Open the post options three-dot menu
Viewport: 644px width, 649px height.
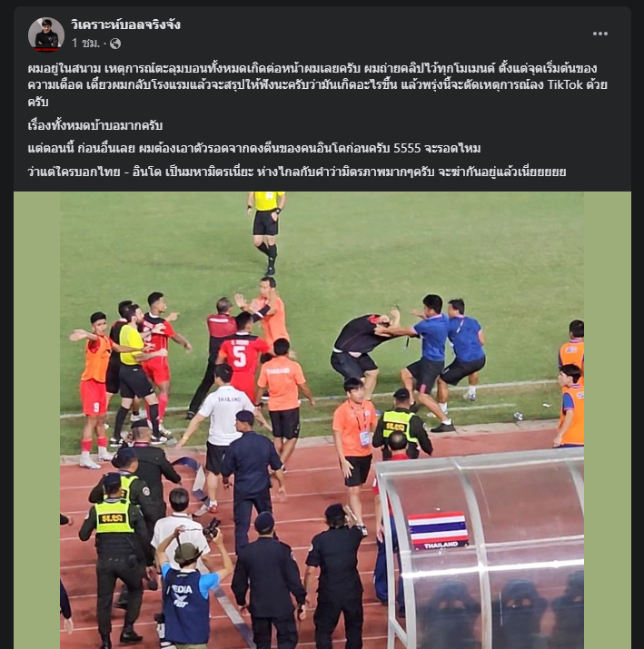599,34
